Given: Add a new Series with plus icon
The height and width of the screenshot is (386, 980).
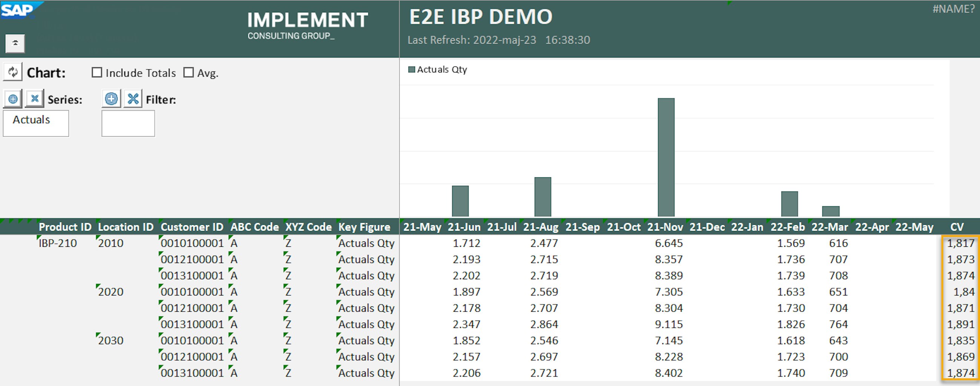Looking at the screenshot, I should click(13, 99).
